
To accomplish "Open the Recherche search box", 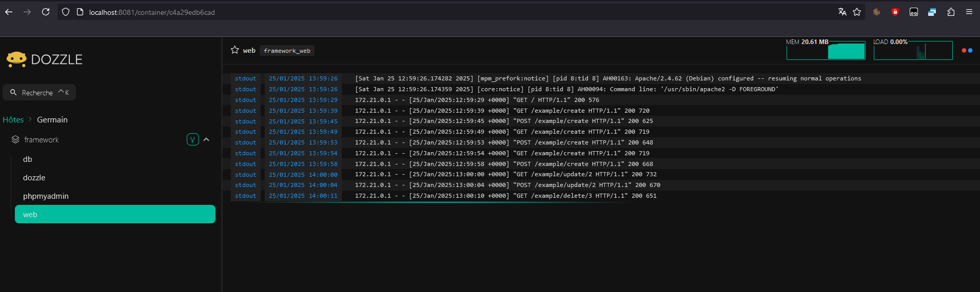I will coord(40,92).
